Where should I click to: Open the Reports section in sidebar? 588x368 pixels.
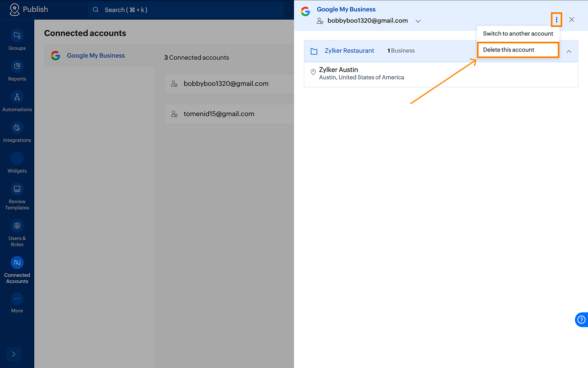[17, 71]
